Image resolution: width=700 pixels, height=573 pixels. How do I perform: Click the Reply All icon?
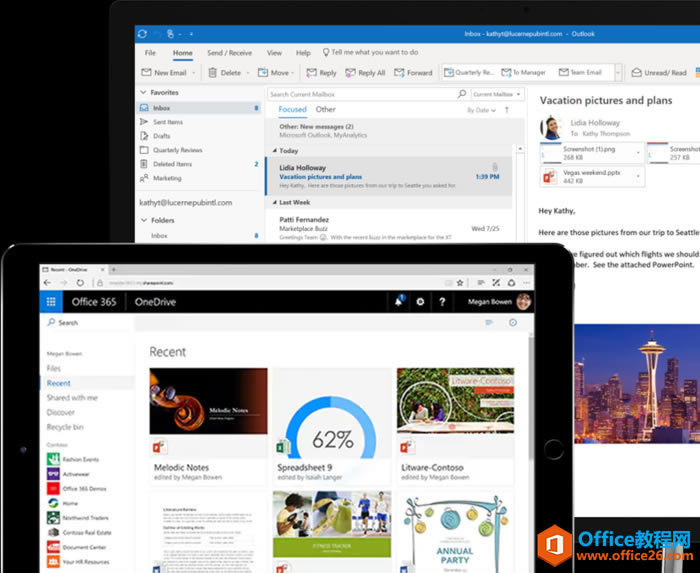coord(366,73)
